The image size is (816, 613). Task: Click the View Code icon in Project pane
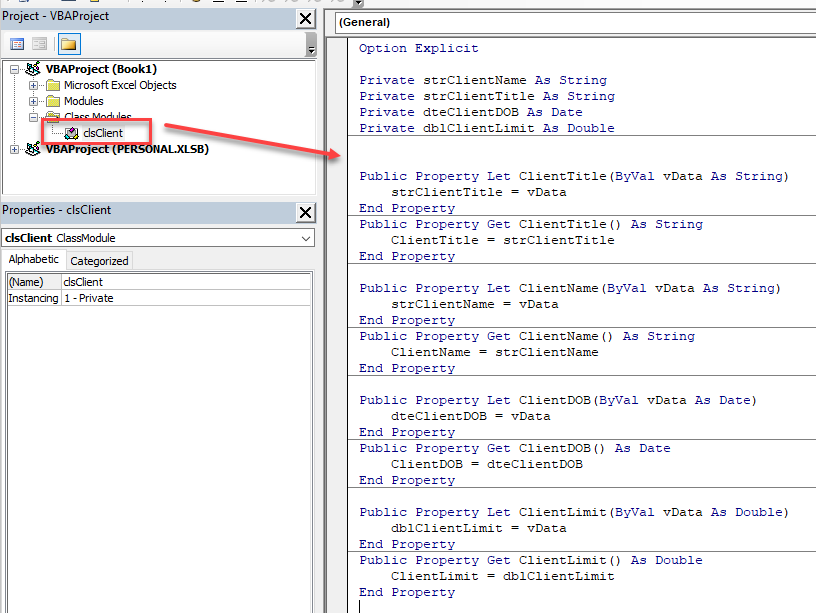pos(17,44)
